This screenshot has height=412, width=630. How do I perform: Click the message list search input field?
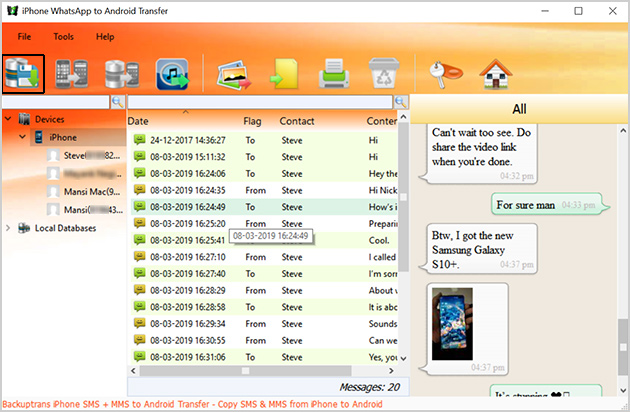coord(260,102)
